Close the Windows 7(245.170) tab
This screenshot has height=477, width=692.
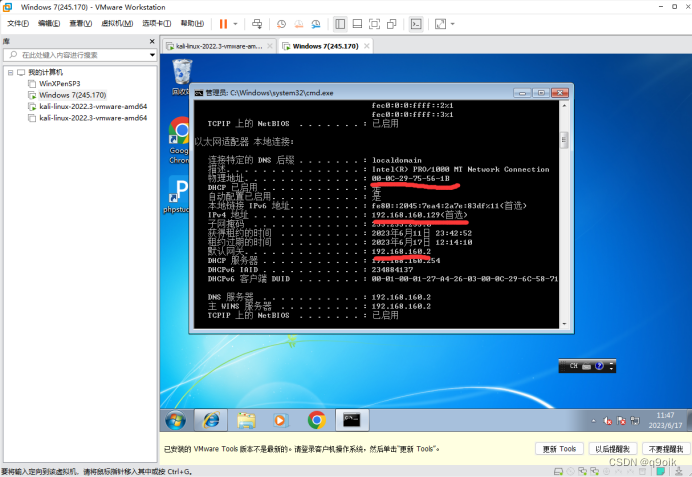click(367, 46)
